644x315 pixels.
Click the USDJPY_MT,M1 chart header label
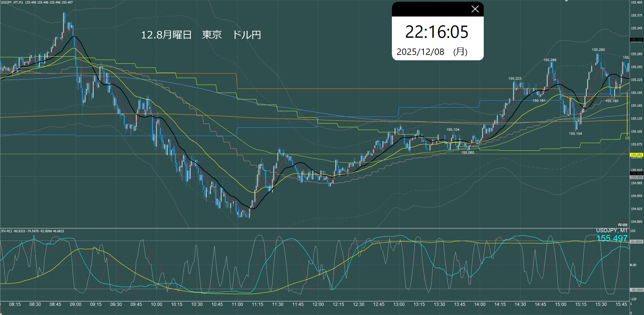tap(12, 2)
